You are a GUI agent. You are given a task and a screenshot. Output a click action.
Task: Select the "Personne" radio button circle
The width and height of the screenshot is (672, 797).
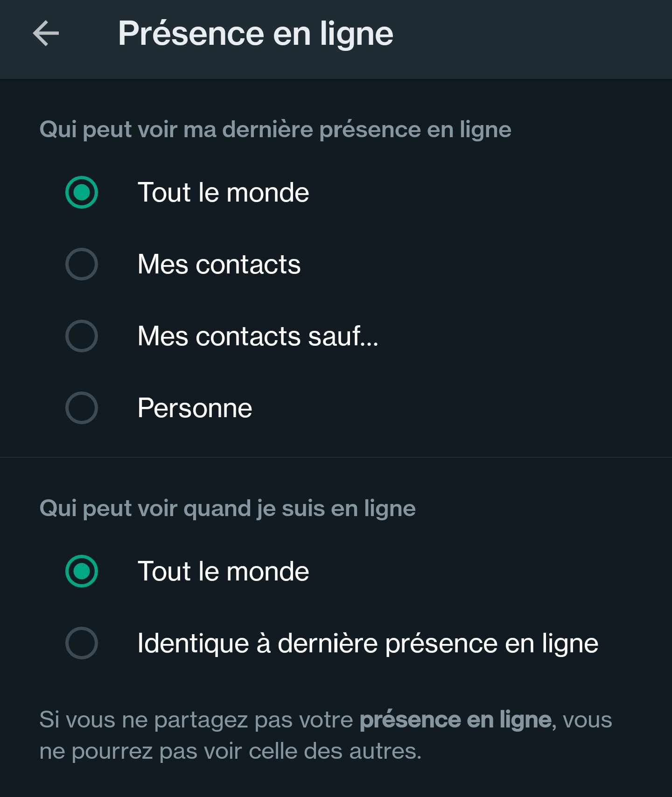[82, 408]
